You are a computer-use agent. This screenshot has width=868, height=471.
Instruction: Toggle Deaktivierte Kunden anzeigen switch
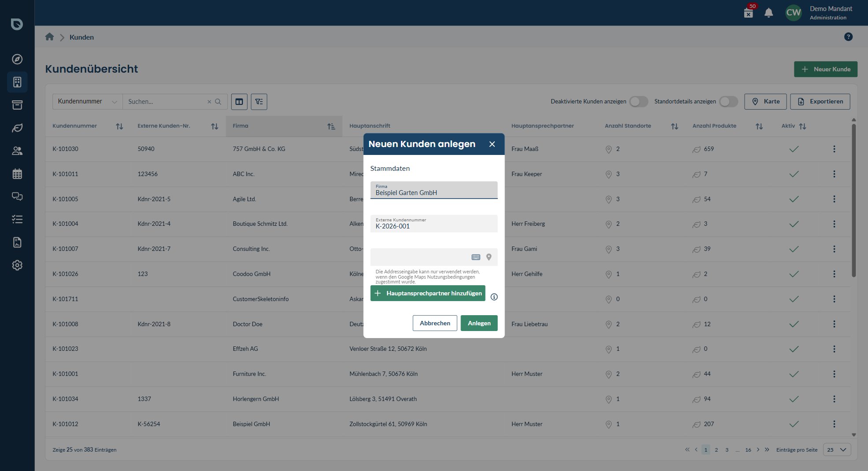coord(638,102)
